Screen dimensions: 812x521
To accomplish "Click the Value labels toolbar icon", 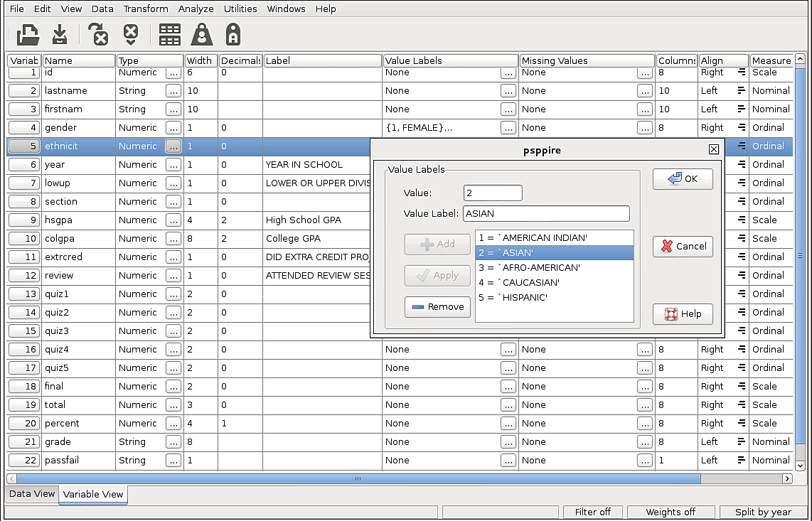I will click(x=233, y=36).
